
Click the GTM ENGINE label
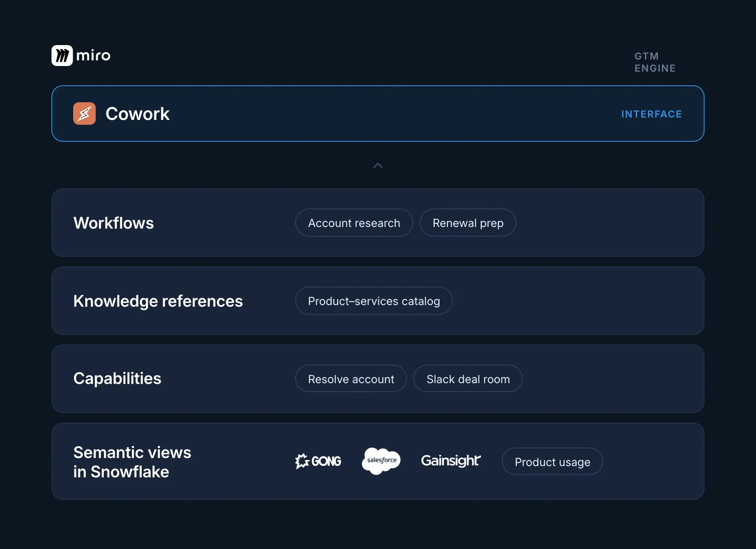click(x=655, y=62)
